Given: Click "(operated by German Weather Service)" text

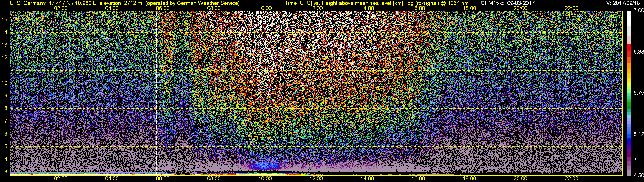Looking at the screenshot, I should [x=193, y=3].
